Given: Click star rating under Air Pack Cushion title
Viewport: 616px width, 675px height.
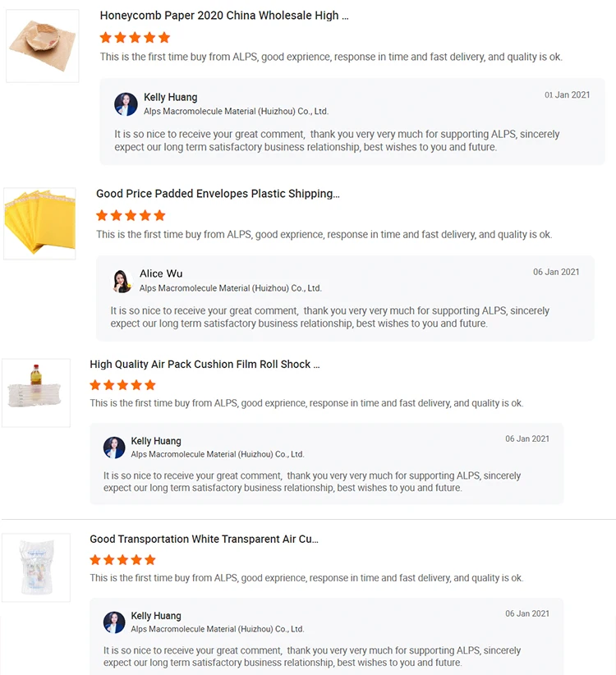Looking at the screenshot, I should click(x=122, y=385).
